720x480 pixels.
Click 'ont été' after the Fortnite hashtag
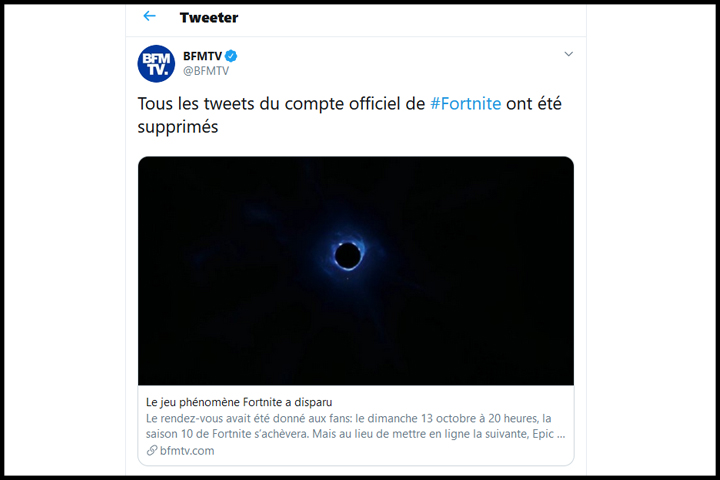click(533, 105)
